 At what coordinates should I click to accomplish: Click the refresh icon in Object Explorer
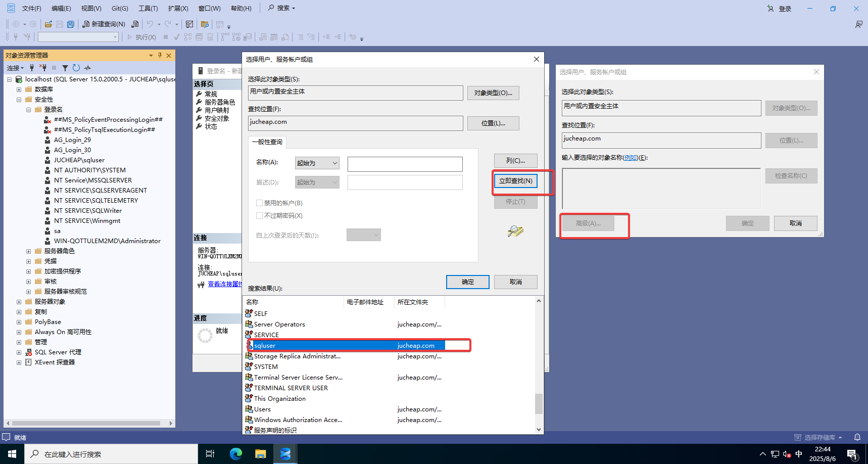pos(76,68)
